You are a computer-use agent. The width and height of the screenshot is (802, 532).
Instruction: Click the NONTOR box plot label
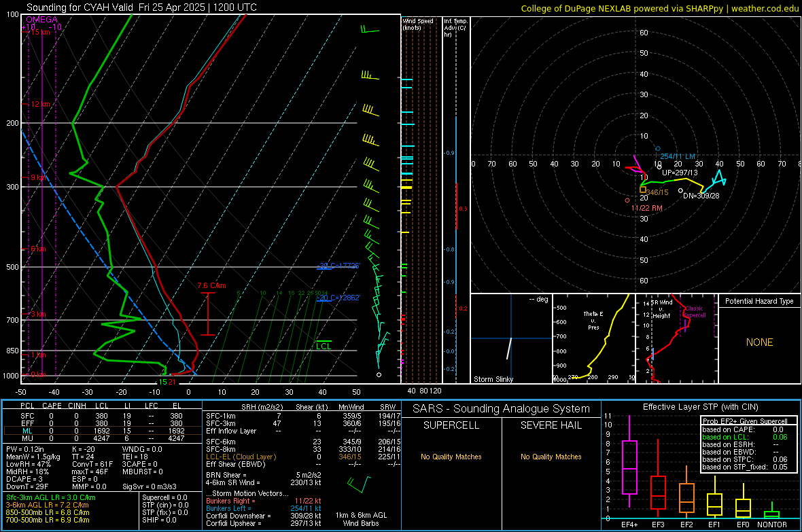pyautogui.click(x=772, y=525)
